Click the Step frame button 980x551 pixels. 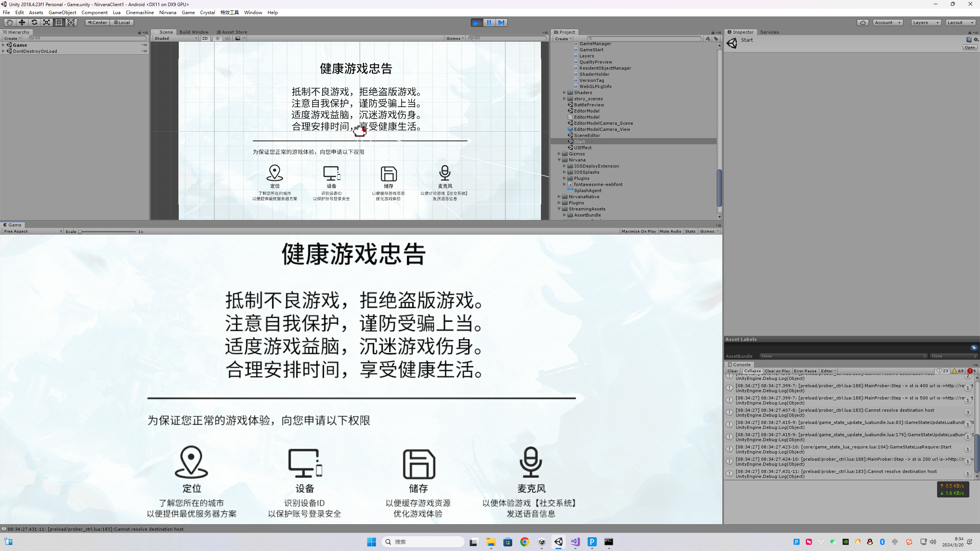point(501,23)
